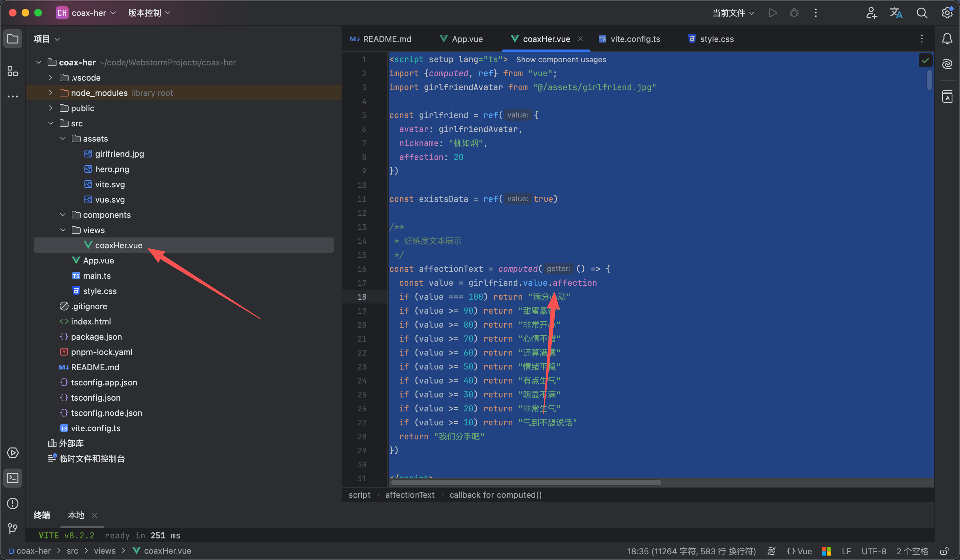The width and height of the screenshot is (960, 560).
Task: Open the toolbar more actions menu
Action: (816, 13)
